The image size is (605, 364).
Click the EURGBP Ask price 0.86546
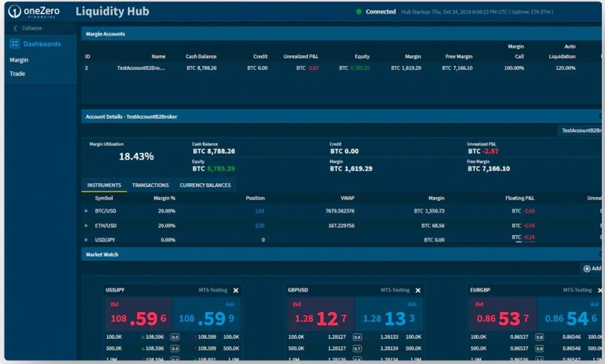click(570, 314)
